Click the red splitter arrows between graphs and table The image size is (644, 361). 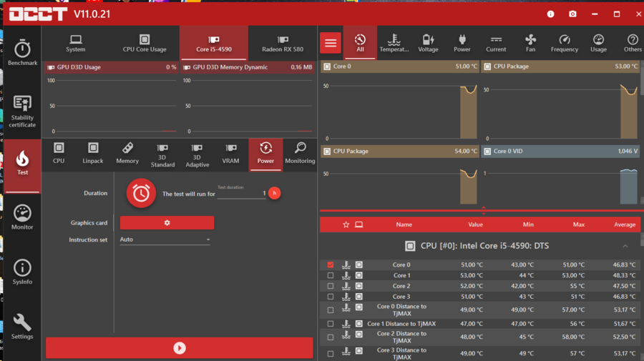[x=484, y=210]
